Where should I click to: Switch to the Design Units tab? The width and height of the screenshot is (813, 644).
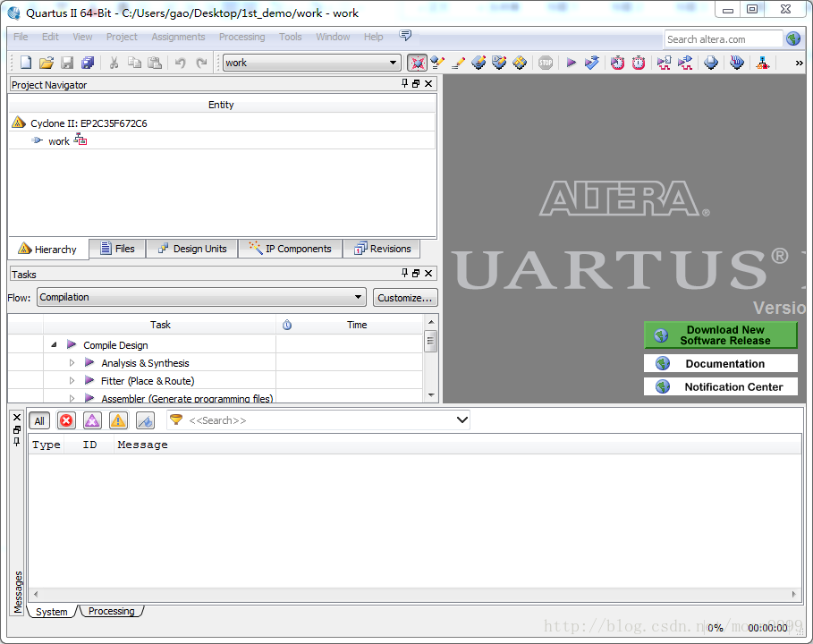pyautogui.click(x=192, y=249)
